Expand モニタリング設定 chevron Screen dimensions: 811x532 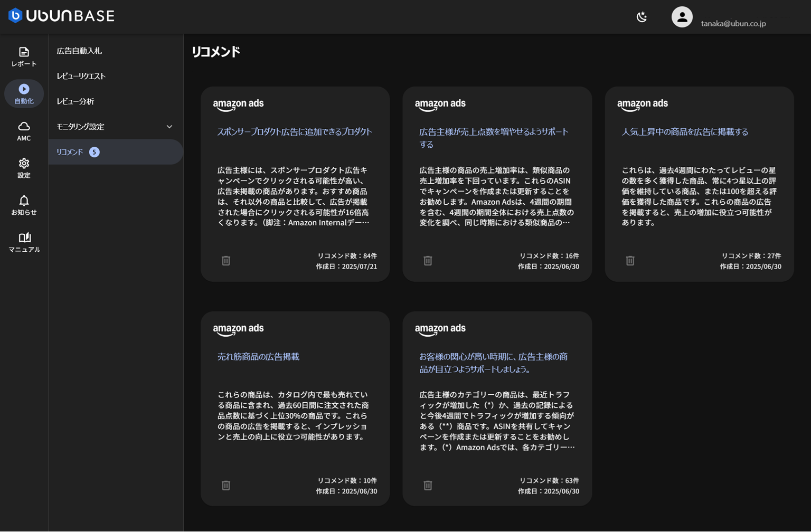point(169,127)
